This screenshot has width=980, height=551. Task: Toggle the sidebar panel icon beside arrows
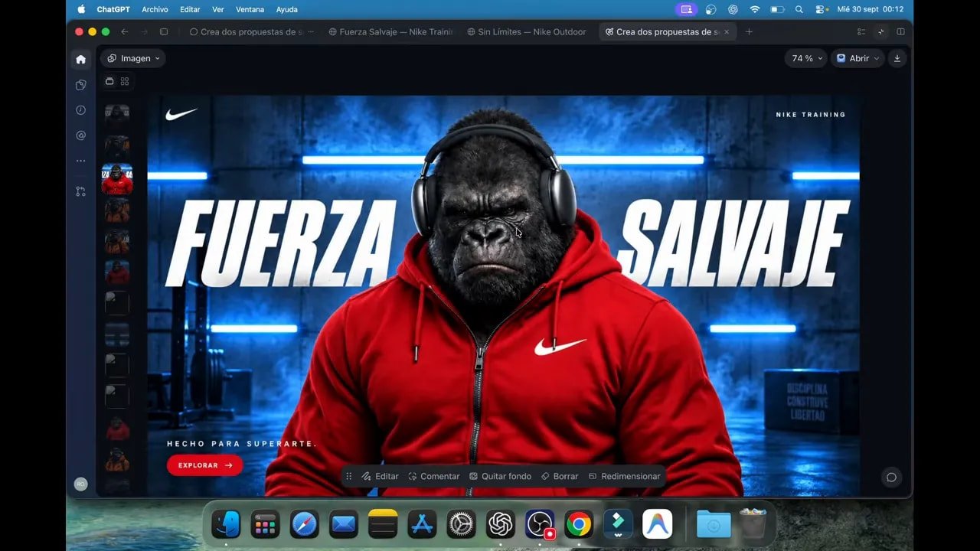(163, 31)
